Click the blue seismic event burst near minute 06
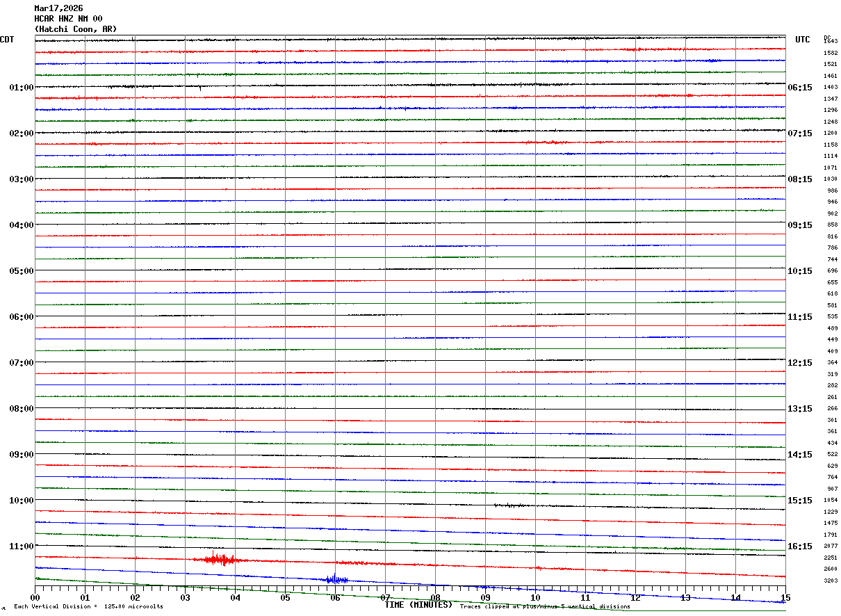 point(336,578)
